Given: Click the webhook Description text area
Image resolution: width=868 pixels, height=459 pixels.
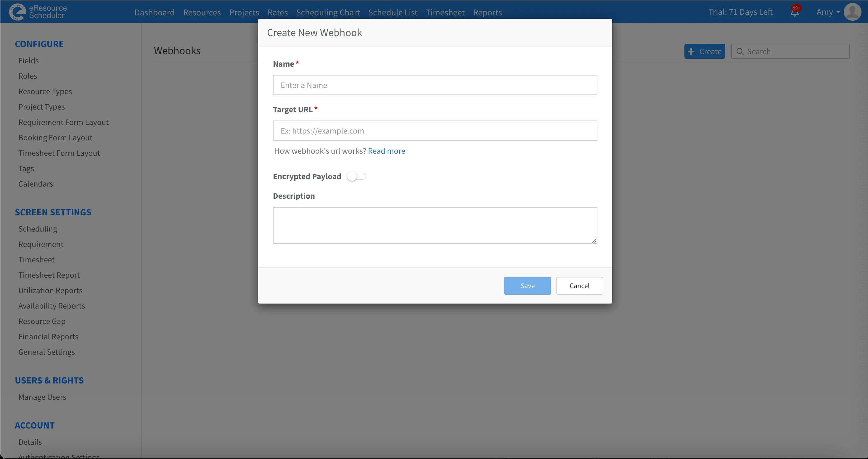Looking at the screenshot, I should pos(435,225).
